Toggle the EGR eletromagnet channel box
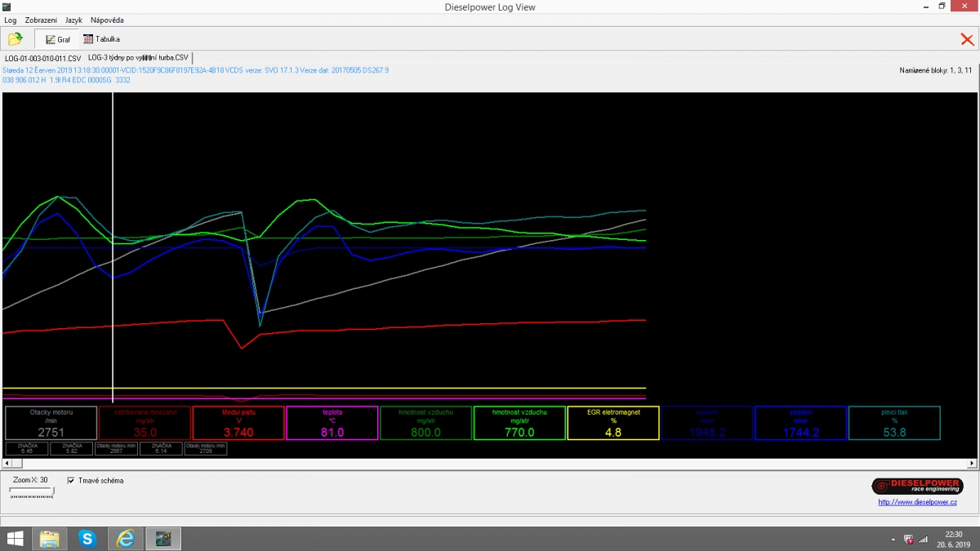This screenshot has width=980, height=551. point(612,423)
